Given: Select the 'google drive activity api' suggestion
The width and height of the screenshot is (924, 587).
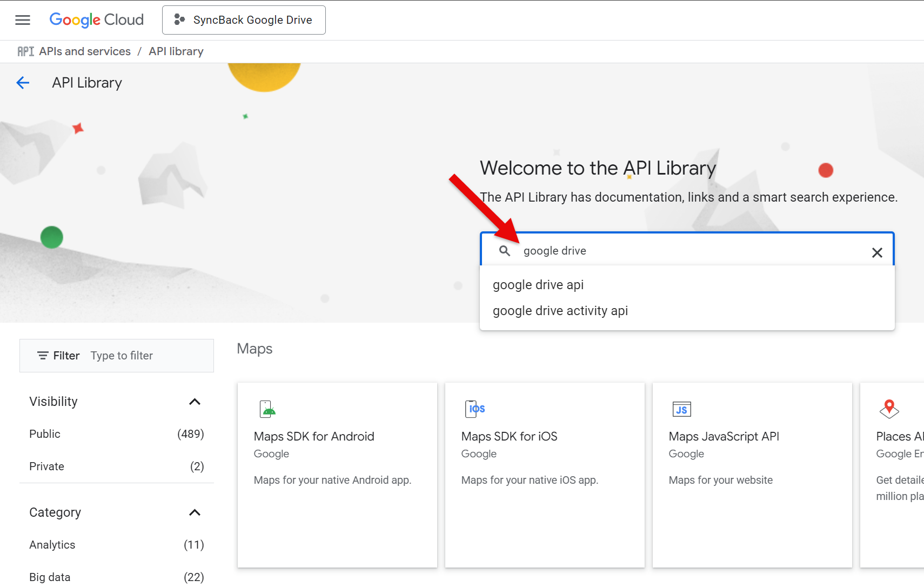Looking at the screenshot, I should [x=687, y=311].
